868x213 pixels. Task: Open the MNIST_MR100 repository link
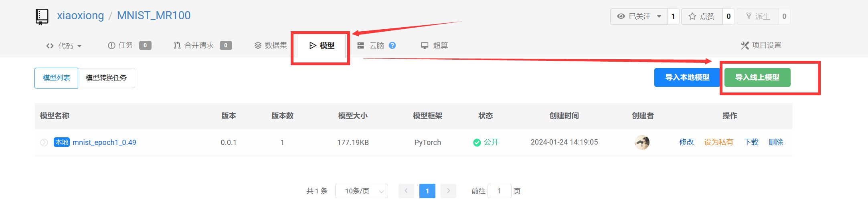click(154, 16)
